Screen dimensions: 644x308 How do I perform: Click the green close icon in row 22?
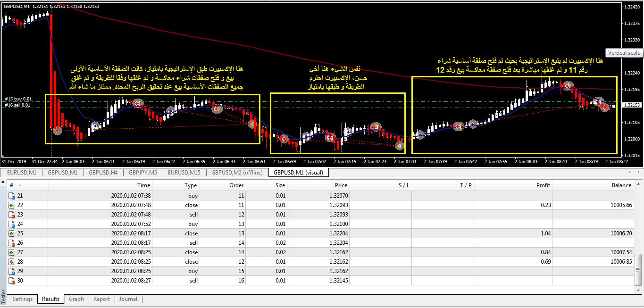pos(12,205)
